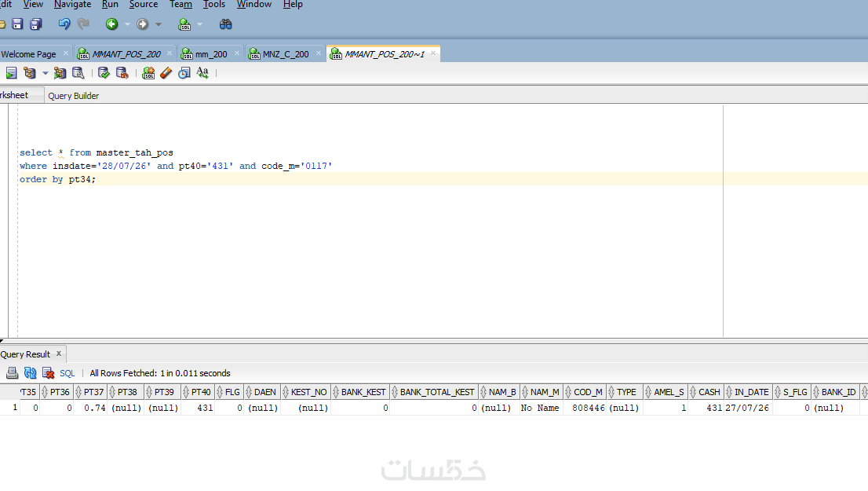Close the mm_200 tab

[x=237, y=53]
